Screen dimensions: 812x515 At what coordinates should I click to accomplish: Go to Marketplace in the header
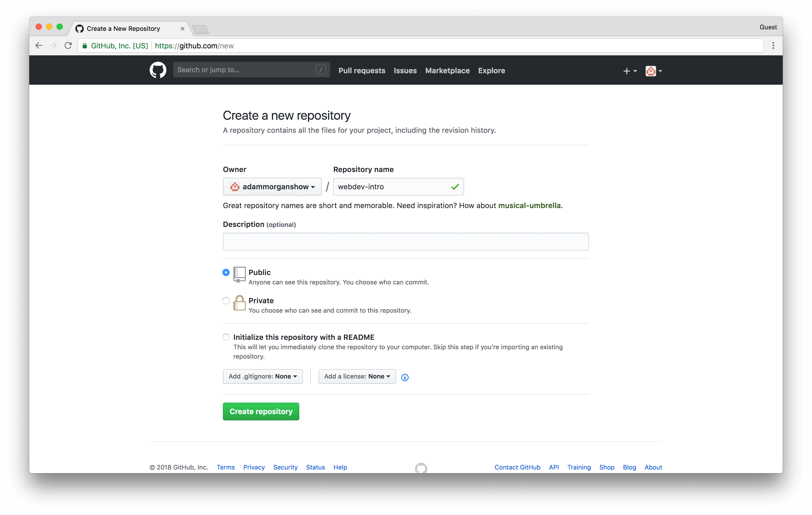[x=447, y=70]
